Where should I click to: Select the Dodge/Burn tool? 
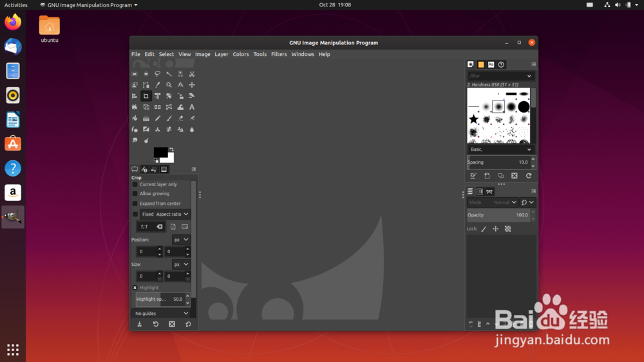coord(146,140)
